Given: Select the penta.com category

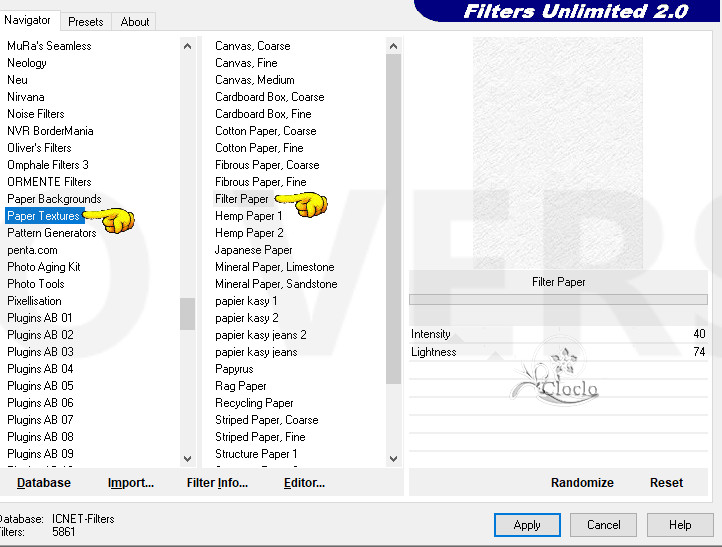Looking at the screenshot, I should click(x=32, y=250).
